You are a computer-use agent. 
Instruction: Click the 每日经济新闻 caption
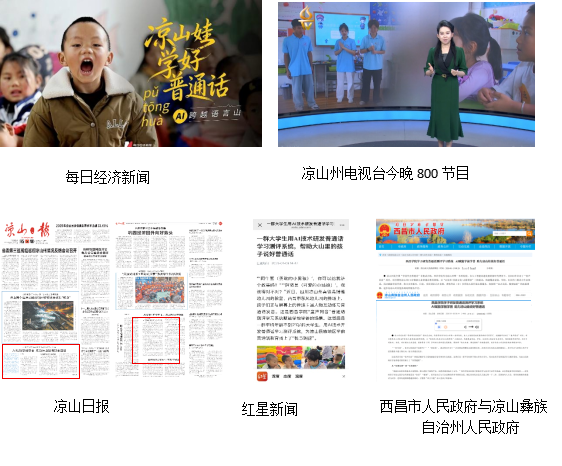pyautogui.click(x=108, y=177)
